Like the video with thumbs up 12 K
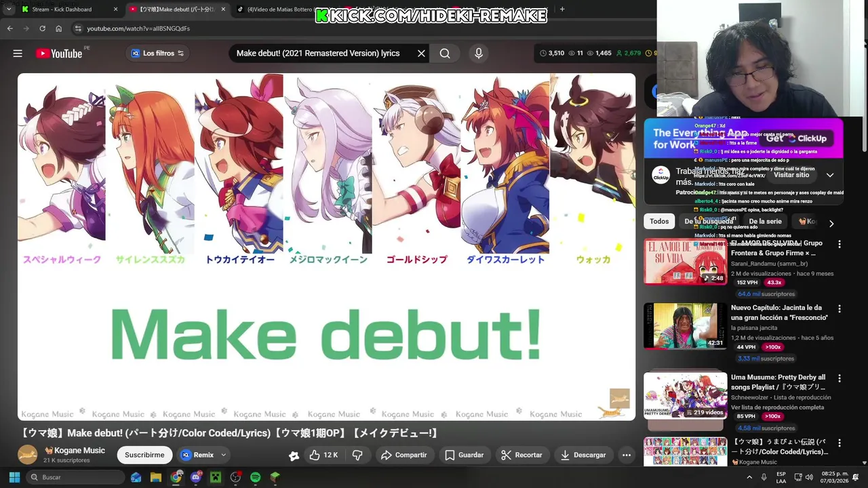 click(323, 455)
